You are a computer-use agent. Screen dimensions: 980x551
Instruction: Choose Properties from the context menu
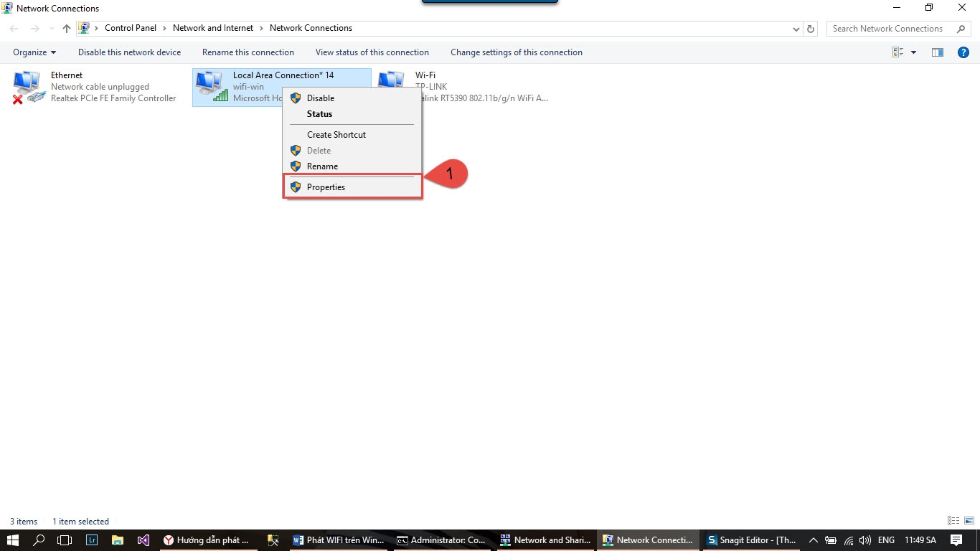point(353,187)
